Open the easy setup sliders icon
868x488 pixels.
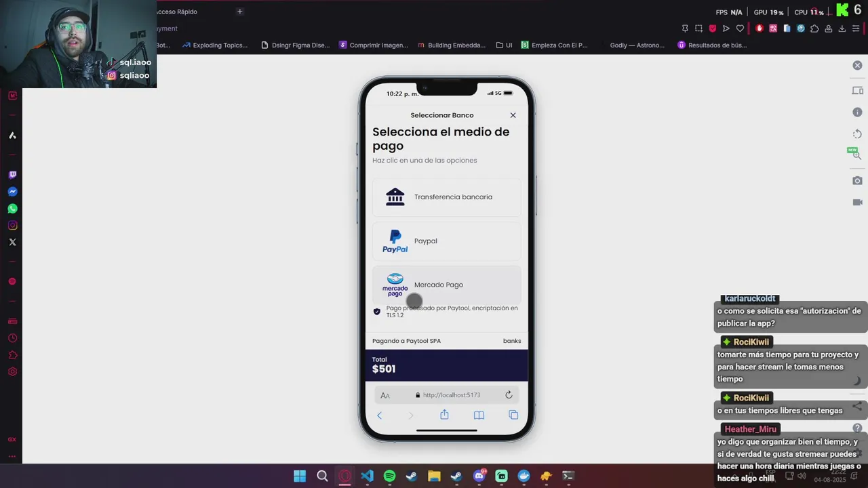click(856, 28)
